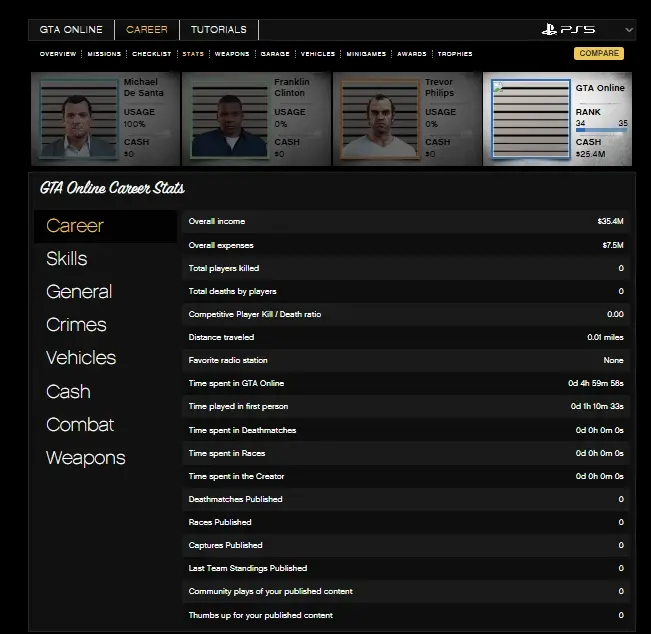
Task: Switch to the GTA ONLINE tab
Action: (x=71, y=30)
